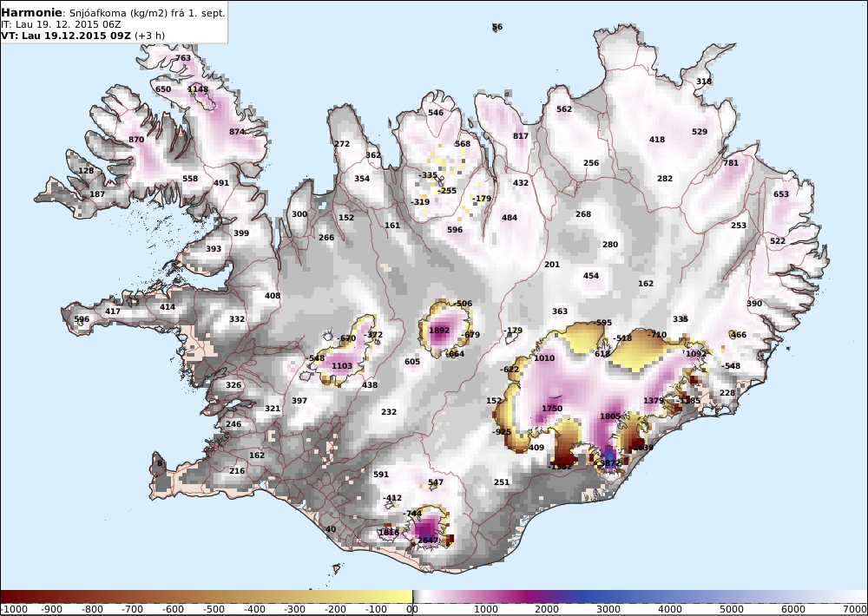Image resolution: width=868 pixels, height=616 pixels.
Task: Click the value 128 in the western Westfjords
Action: pos(86,171)
